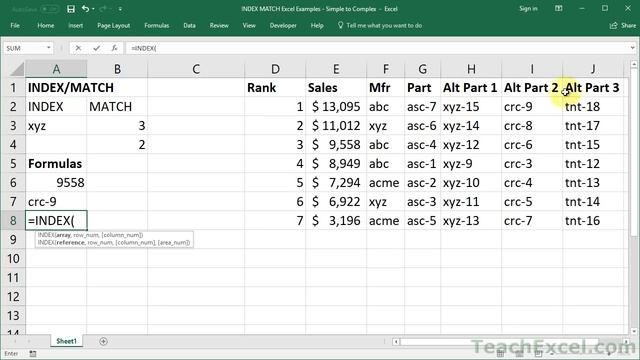Open the Customize Quick Access Toolbar dropdown

tap(120, 9)
